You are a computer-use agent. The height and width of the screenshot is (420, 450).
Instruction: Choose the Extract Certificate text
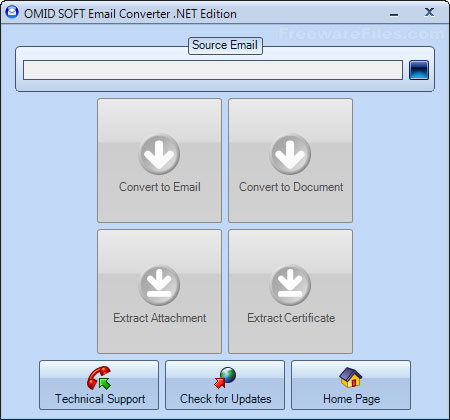pyautogui.click(x=291, y=318)
